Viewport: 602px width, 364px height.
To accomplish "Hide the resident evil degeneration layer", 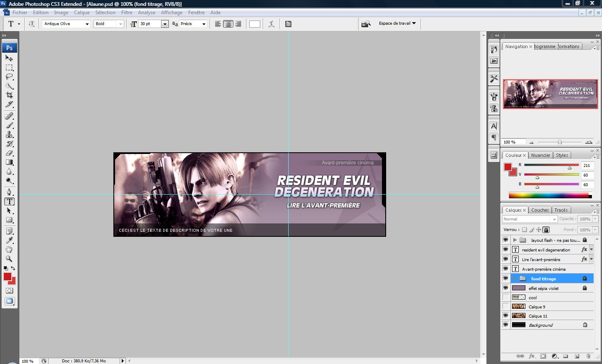I will click(505, 249).
